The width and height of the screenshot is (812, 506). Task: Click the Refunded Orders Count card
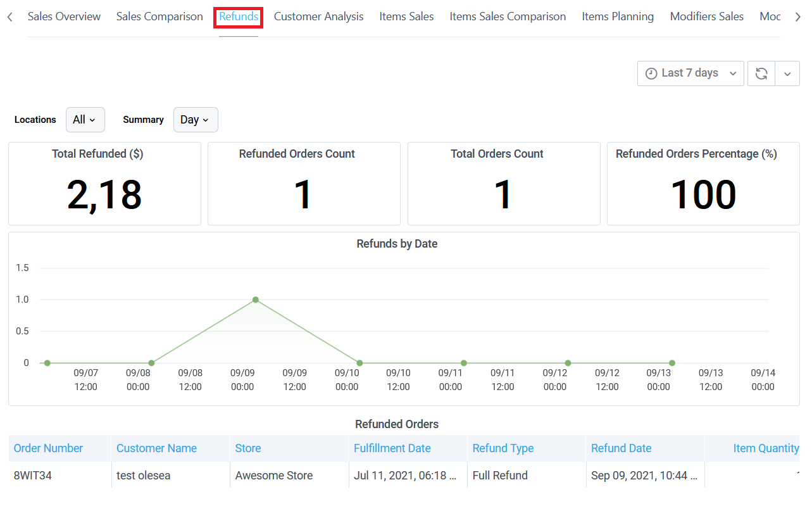[x=304, y=184]
